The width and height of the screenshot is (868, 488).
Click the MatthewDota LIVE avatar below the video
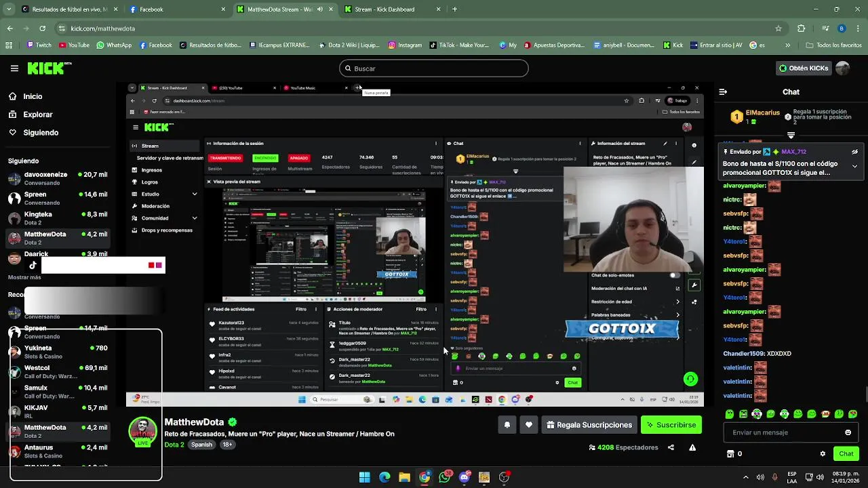click(x=142, y=432)
